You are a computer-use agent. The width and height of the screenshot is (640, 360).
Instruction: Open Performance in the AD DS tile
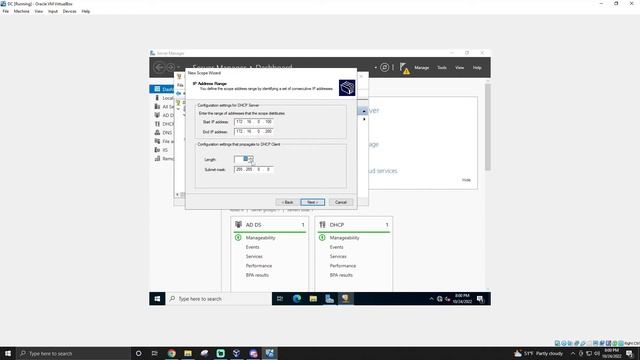click(259, 266)
